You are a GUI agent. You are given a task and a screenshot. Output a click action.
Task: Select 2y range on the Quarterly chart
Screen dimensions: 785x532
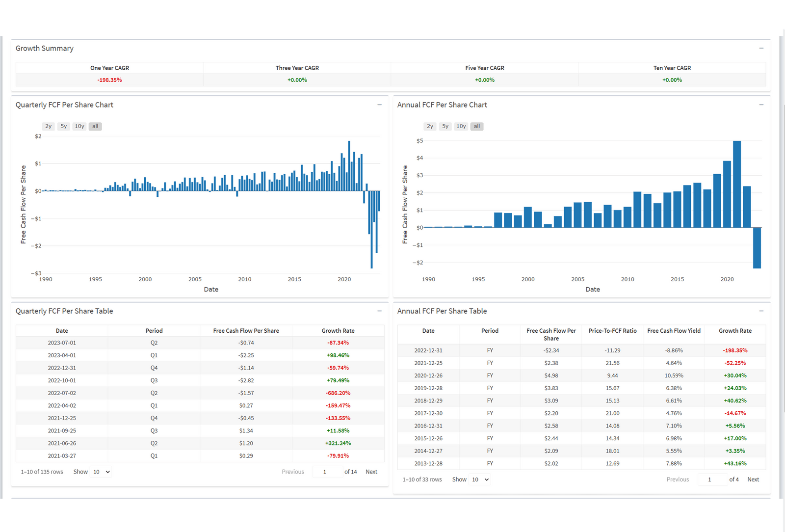[48, 126]
